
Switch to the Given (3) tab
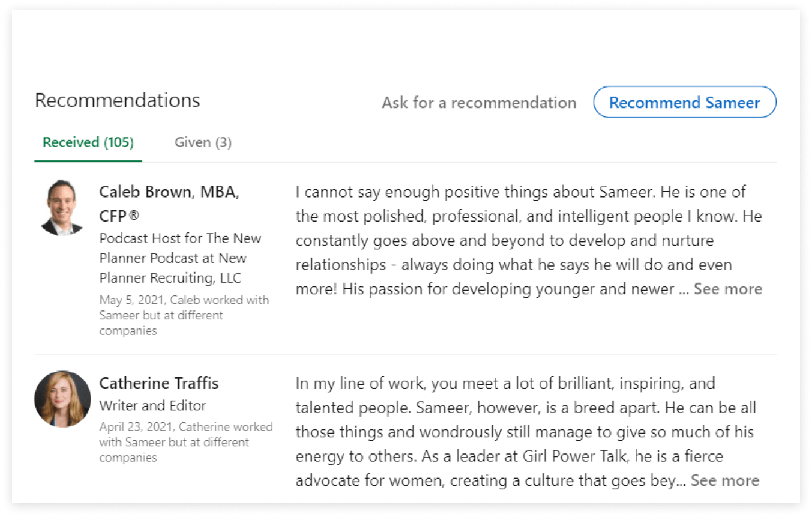click(x=203, y=142)
